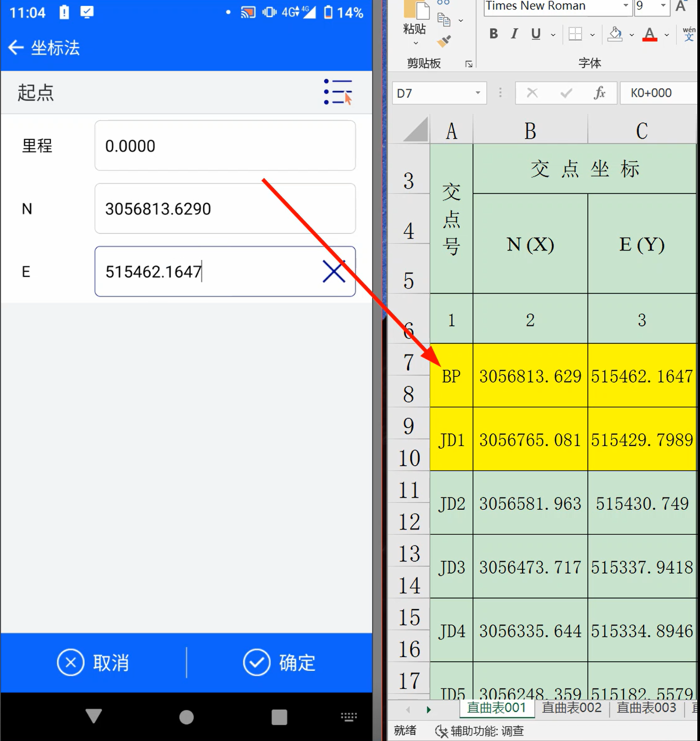Click the E coordinate input field
The height and width of the screenshot is (741, 700).
point(225,272)
